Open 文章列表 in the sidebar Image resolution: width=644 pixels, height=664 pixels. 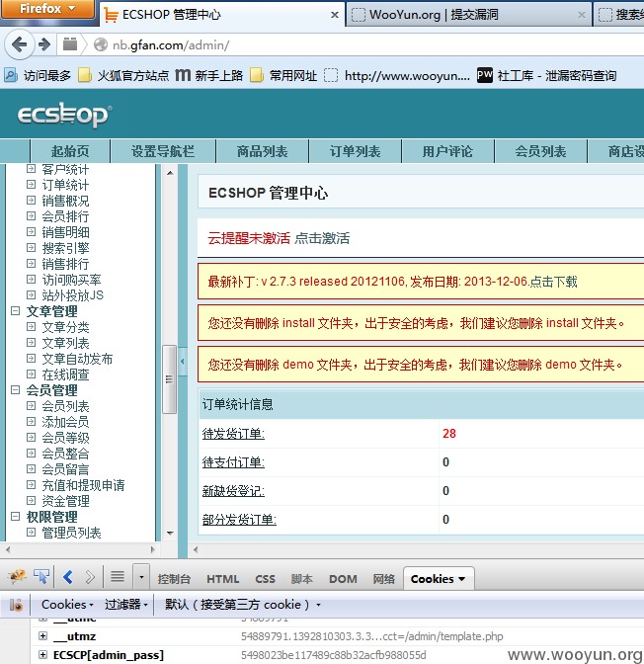(65, 343)
